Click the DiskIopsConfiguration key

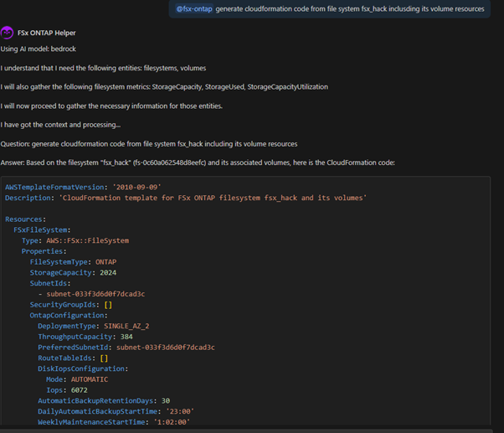(81, 369)
